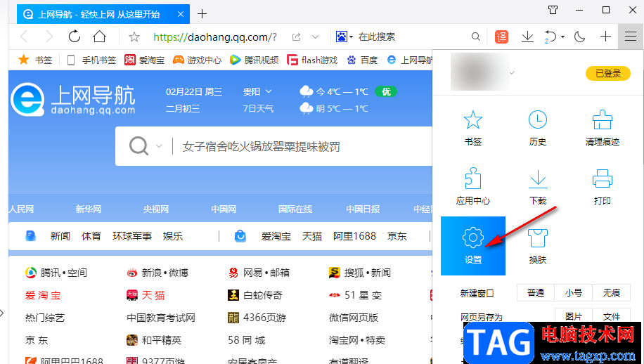644x364 pixels.
Task: Open a new tab with plus button
Action: click(x=202, y=14)
